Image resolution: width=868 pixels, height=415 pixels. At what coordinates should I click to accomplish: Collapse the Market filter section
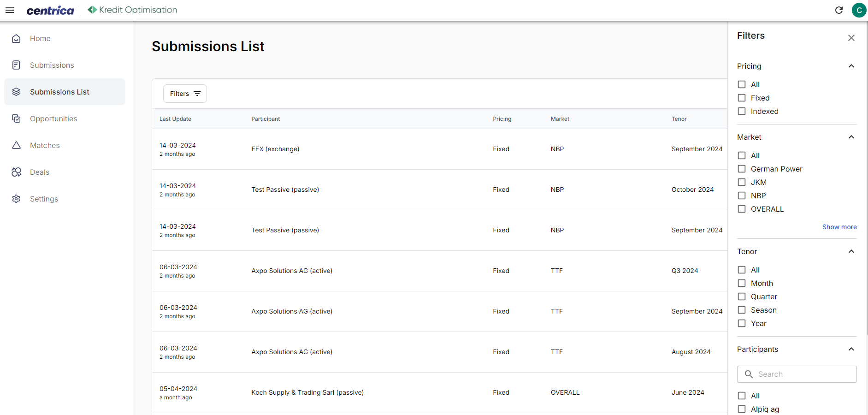coord(851,137)
